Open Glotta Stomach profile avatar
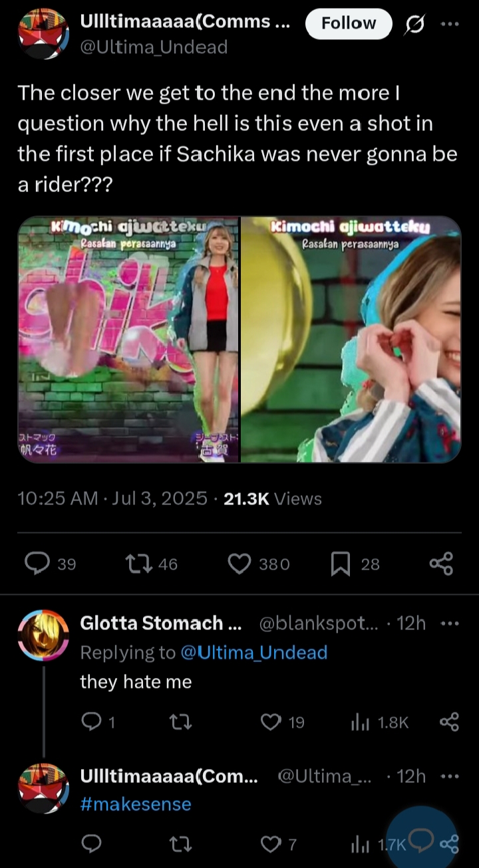Screen dimensions: 479x868 coord(43,636)
